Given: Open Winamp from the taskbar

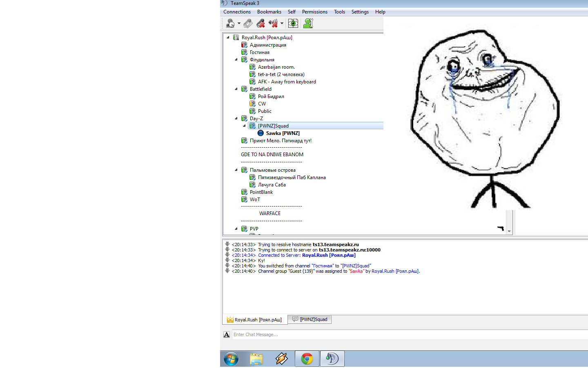Looking at the screenshot, I should [x=282, y=359].
